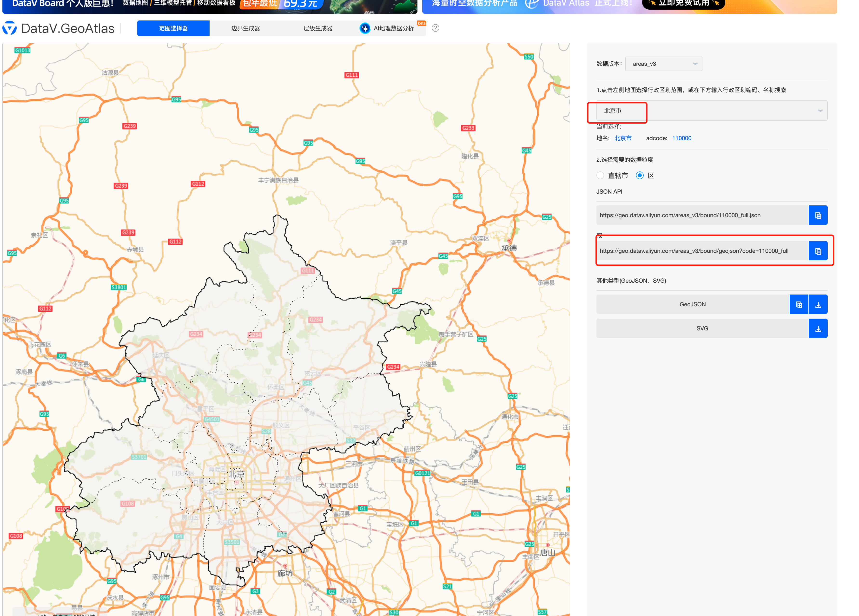Open the areas_v3 data version dropdown
This screenshot has height=616, width=859.
664,64
